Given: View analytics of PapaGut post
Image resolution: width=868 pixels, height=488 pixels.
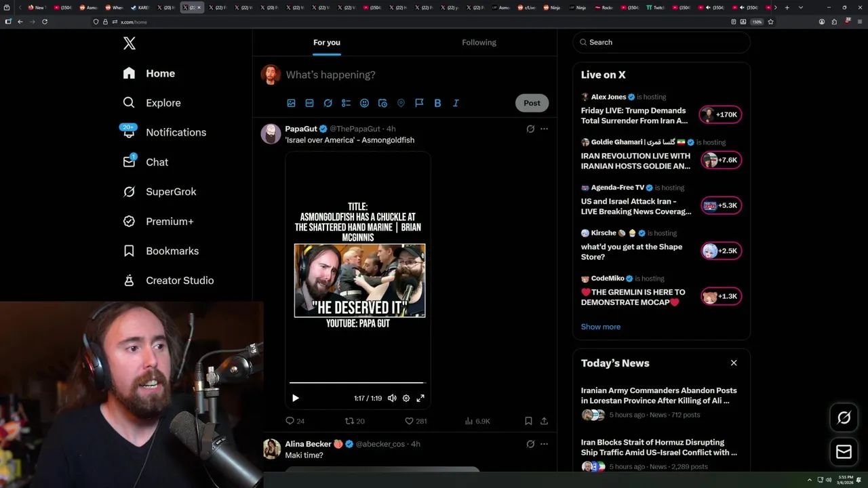Looking at the screenshot, I should (477, 421).
